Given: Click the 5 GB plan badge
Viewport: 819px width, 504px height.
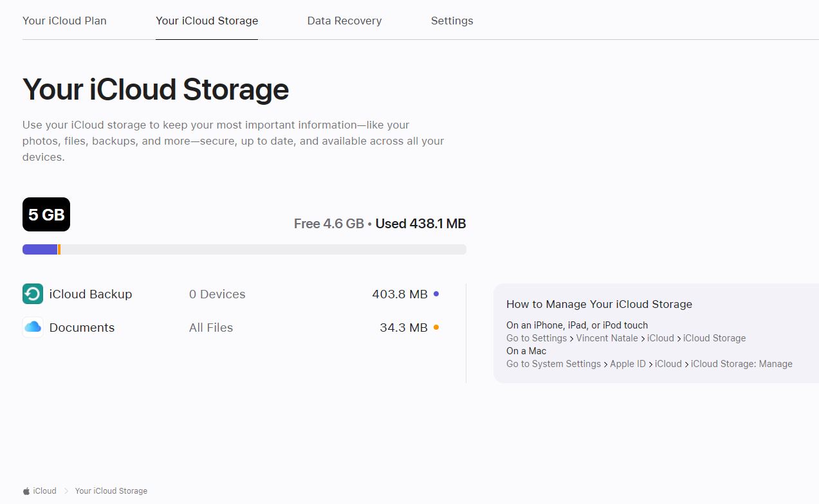Looking at the screenshot, I should [x=46, y=215].
